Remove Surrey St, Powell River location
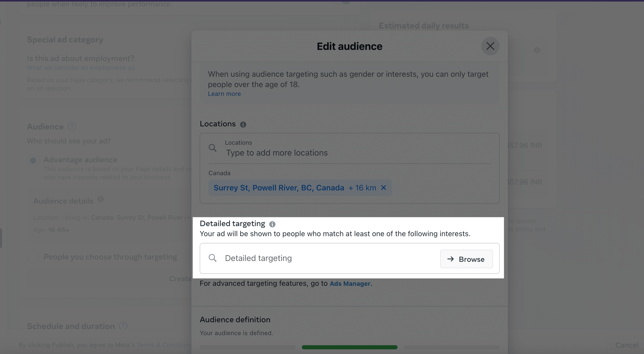 pyautogui.click(x=384, y=188)
